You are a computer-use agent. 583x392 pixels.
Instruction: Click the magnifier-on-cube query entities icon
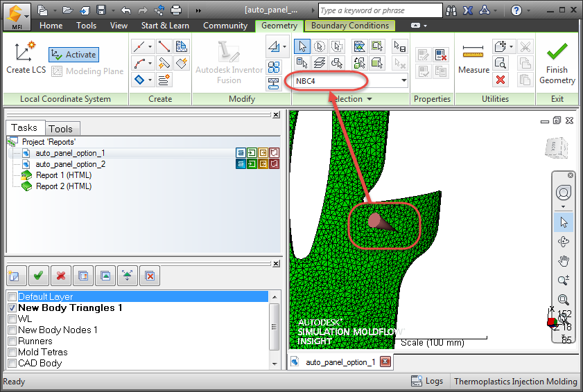tap(500, 63)
